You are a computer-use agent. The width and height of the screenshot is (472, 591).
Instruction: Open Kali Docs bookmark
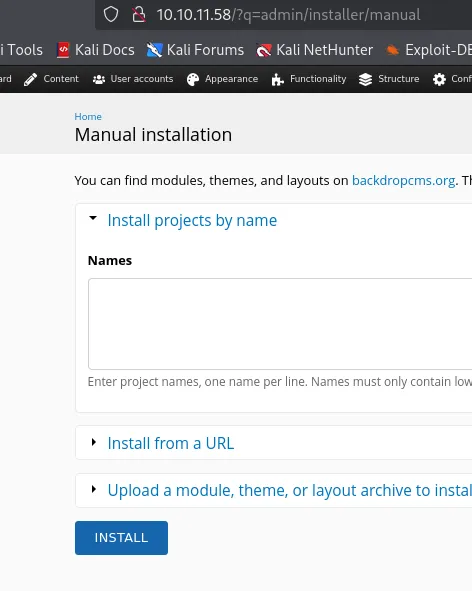tap(96, 50)
